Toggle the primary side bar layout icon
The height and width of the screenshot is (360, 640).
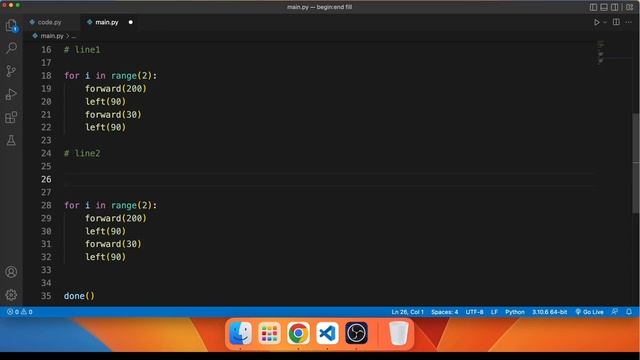pyautogui.click(x=593, y=7)
